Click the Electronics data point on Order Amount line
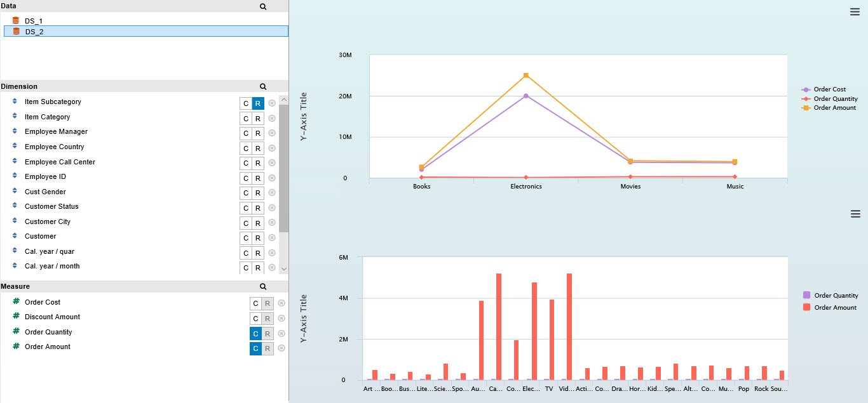 click(x=526, y=76)
